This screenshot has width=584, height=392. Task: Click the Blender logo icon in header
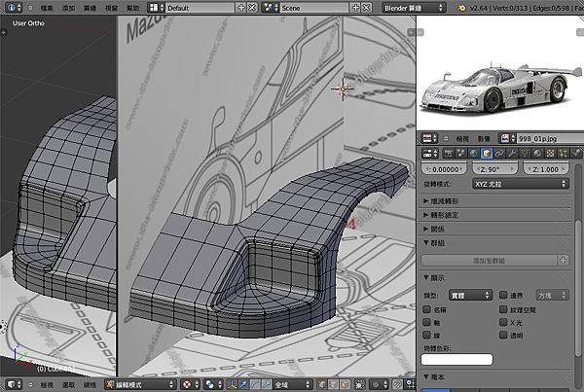click(461, 8)
